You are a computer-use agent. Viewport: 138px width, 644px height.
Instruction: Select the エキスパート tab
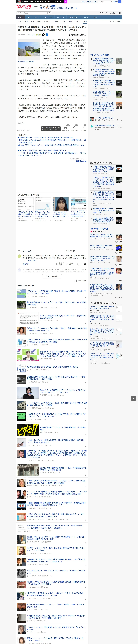click(x=48, y=17)
